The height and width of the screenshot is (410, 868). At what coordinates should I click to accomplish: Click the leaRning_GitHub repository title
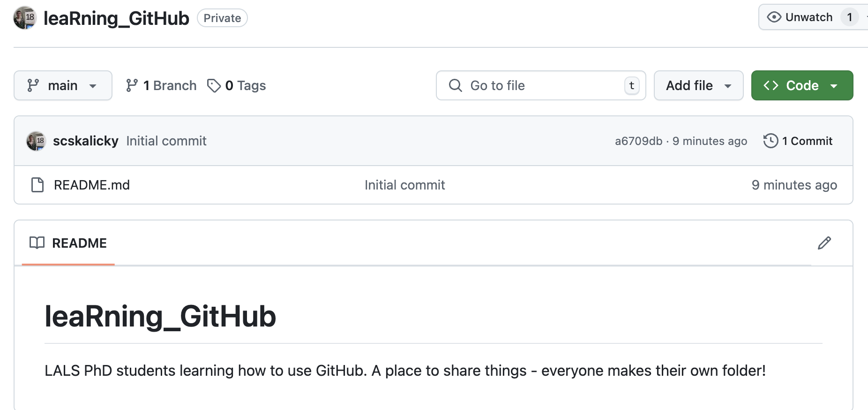(116, 18)
